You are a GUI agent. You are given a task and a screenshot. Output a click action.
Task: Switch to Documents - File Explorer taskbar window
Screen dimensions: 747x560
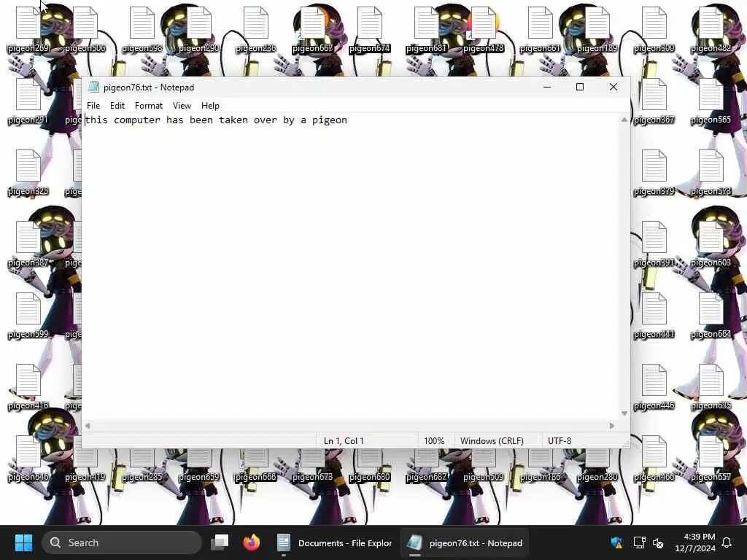pyautogui.click(x=334, y=542)
